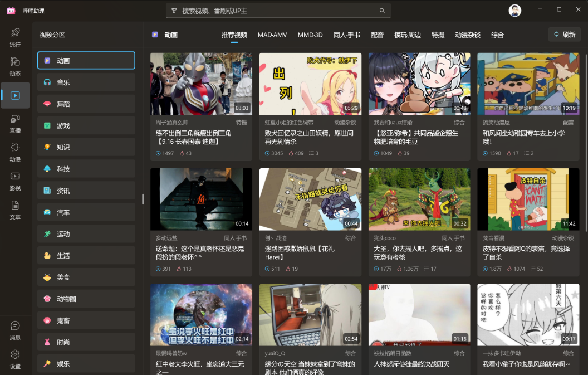Switch to the 直播 live streaming section
This screenshot has height=375, width=588.
click(15, 123)
